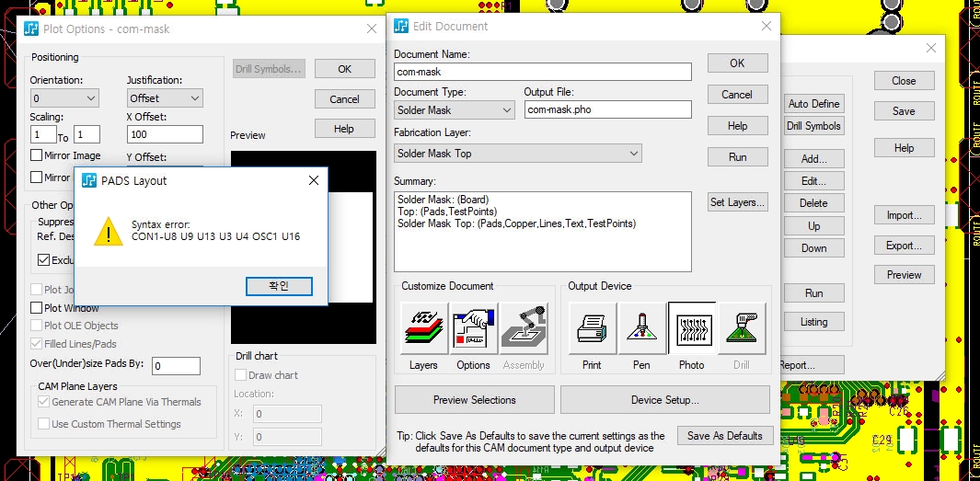Open Layers customize document icon
Image resolution: width=980 pixels, height=481 pixels.
click(424, 328)
